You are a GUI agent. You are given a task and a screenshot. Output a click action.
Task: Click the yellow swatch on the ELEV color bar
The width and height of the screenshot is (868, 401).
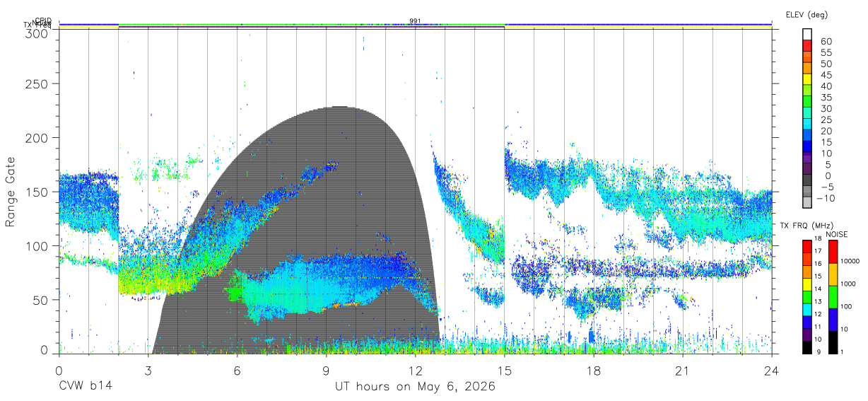[807, 79]
